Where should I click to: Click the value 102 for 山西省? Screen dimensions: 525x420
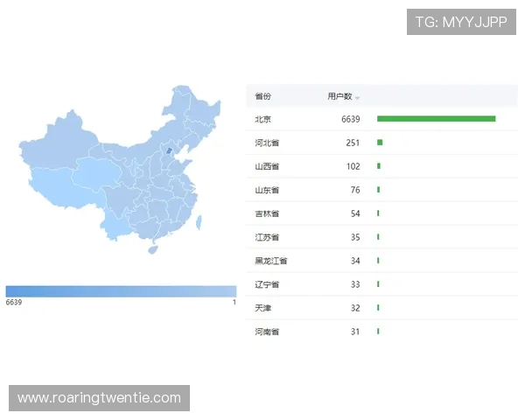click(353, 166)
